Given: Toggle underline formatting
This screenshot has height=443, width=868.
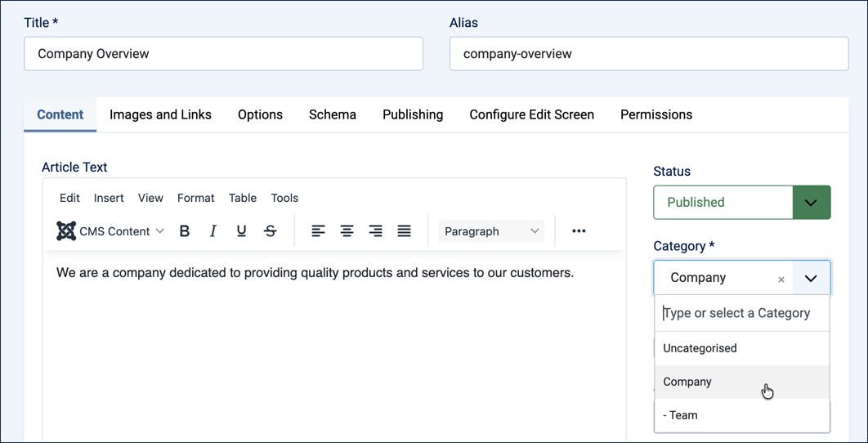Looking at the screenshot, I should 241,231.
